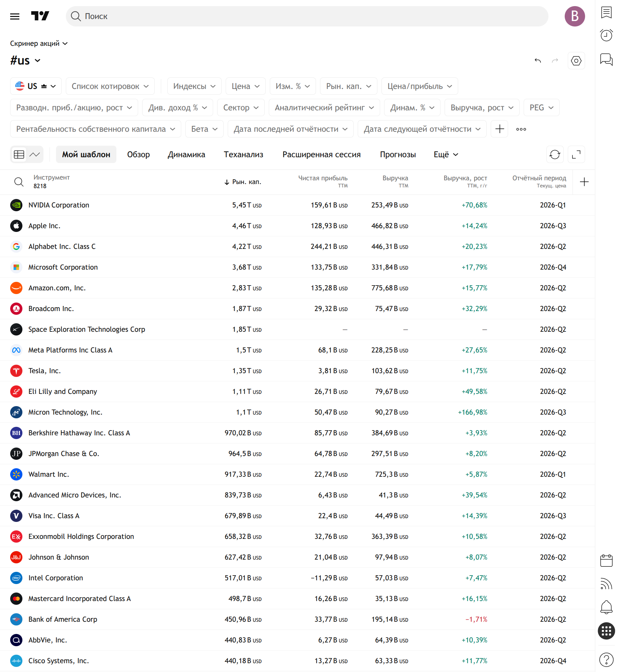Sort by Выручка TTM column header
This screenshot has height=672, width=618.
(x=395, y=181)
